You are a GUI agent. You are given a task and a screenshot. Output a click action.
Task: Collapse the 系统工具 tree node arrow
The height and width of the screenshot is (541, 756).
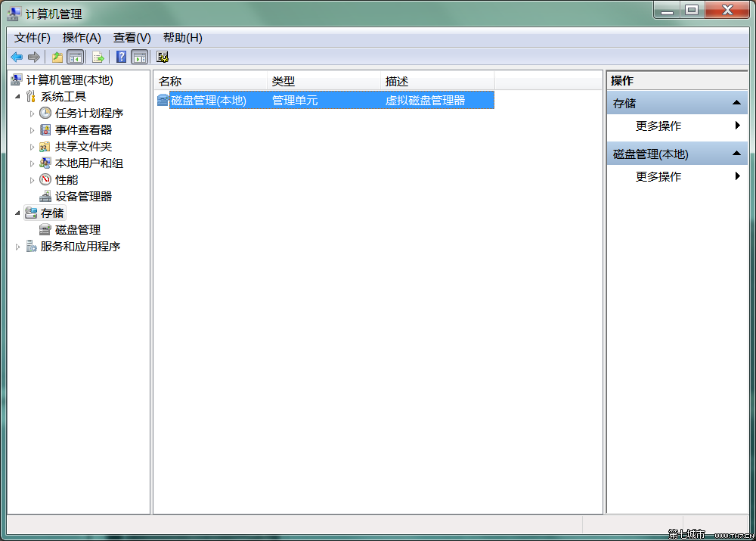[x=18, y=97]
